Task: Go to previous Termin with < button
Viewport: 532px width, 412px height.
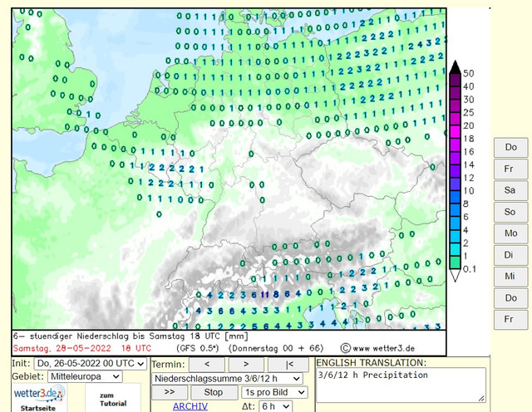Action: pos(207,365)
